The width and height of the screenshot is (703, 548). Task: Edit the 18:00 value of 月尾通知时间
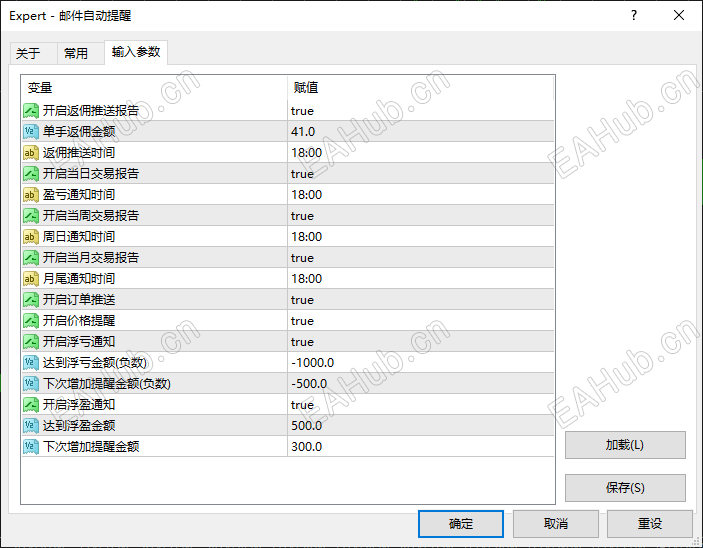[421, 279]
